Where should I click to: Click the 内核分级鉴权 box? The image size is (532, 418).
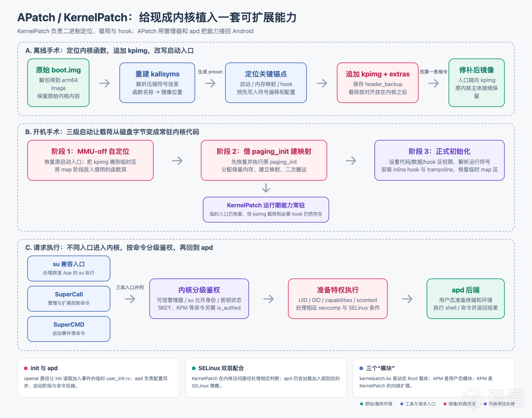tap(199, 299)
